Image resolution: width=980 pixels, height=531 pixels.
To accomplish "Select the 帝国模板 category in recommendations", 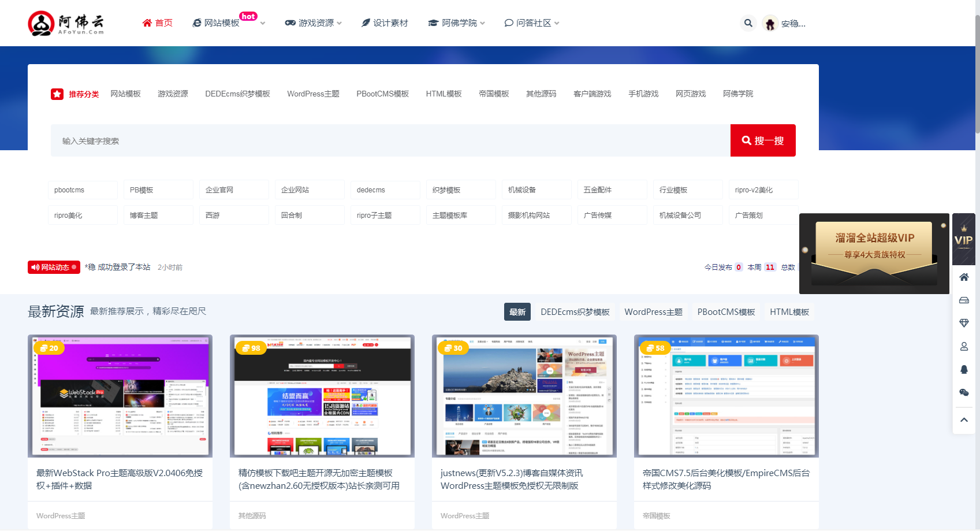I will (x=494, y=93).
